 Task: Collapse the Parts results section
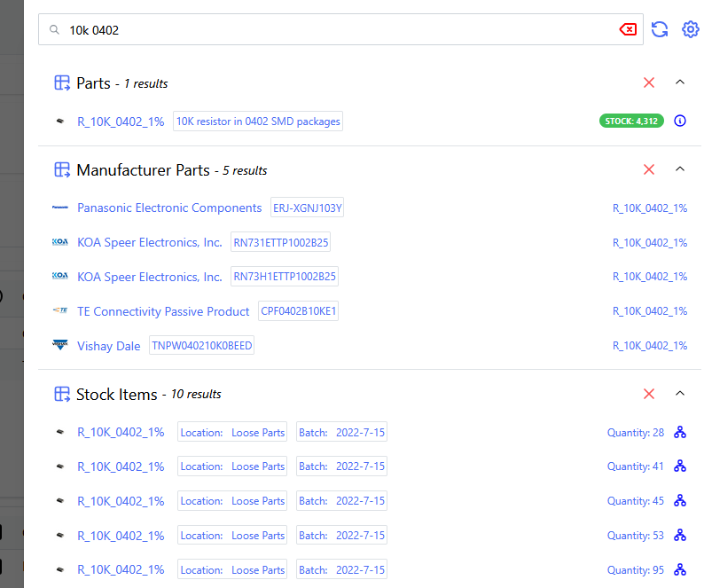coord(680,82)
